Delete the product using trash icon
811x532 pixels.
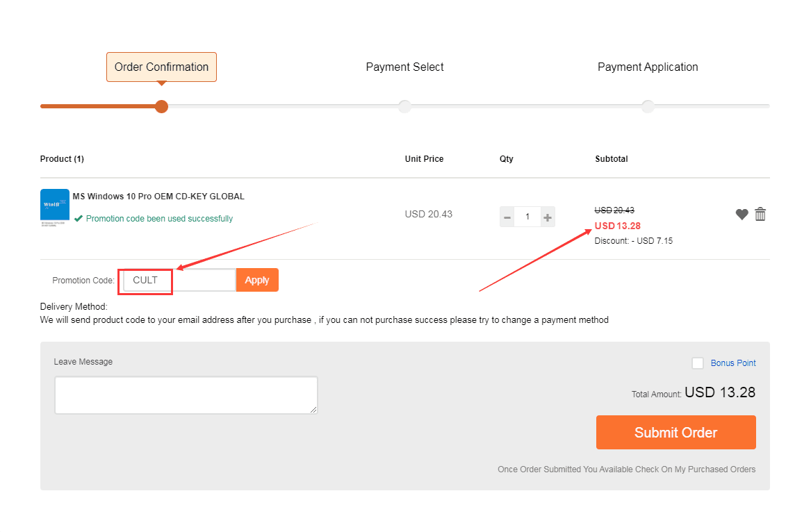pyautogui.click(x=760, y=215)
